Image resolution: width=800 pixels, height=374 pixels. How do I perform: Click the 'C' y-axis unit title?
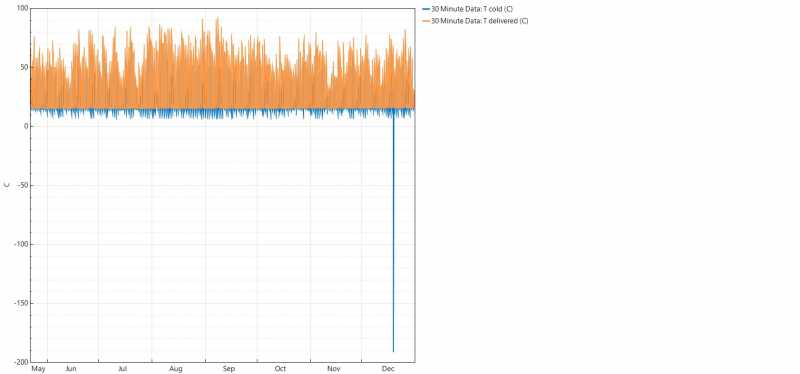coord(7,185)
